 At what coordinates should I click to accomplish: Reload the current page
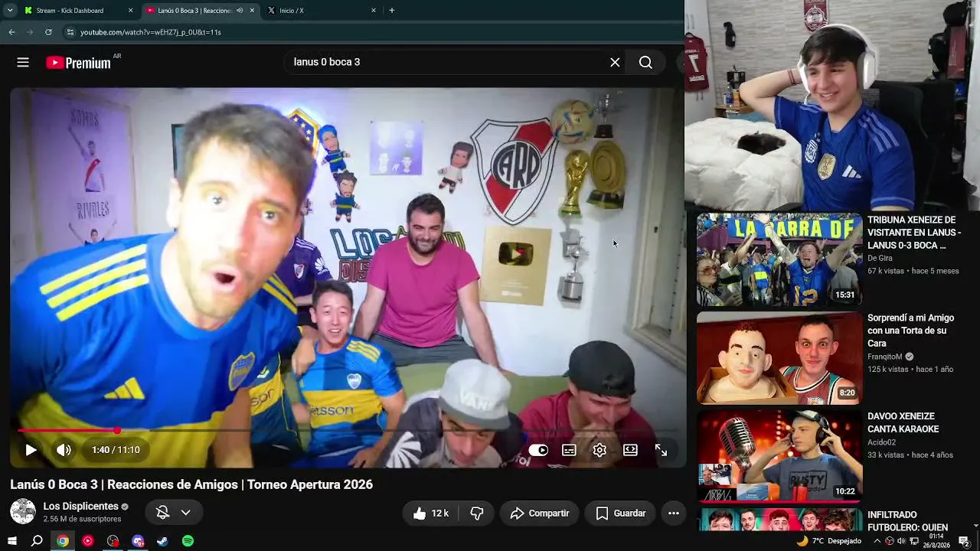(48, 32)
